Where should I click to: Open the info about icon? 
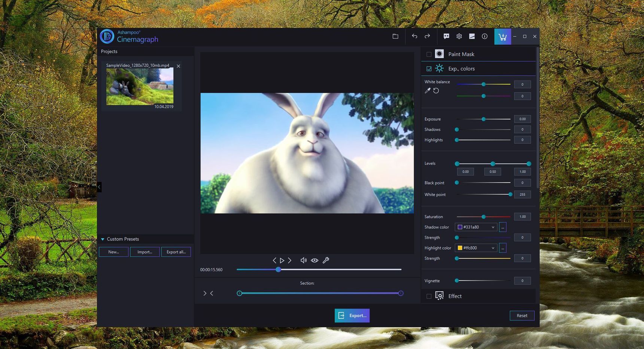point(484,36)
